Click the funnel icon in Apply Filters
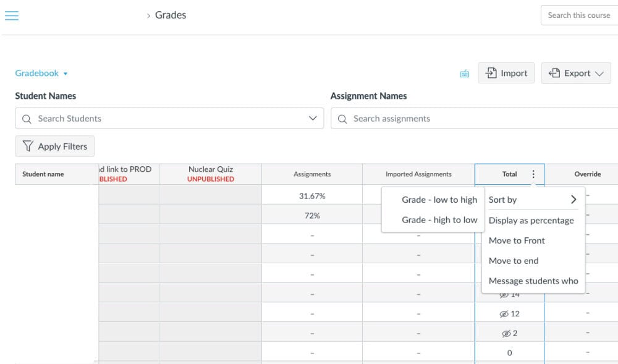Screen dimensions: 618x364 (x=28, y=146)
